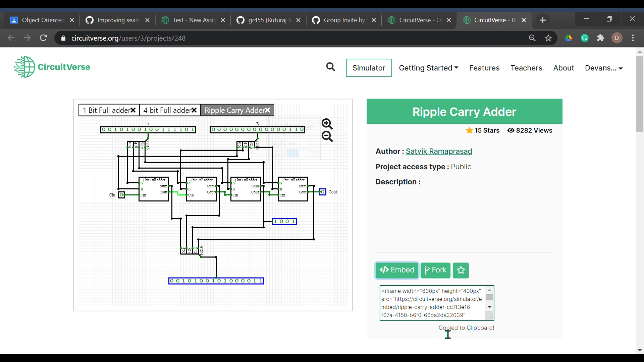Click the Embed code button
Image resolution: width=644 pixels, height=362 pixels.
pos(397,270)
